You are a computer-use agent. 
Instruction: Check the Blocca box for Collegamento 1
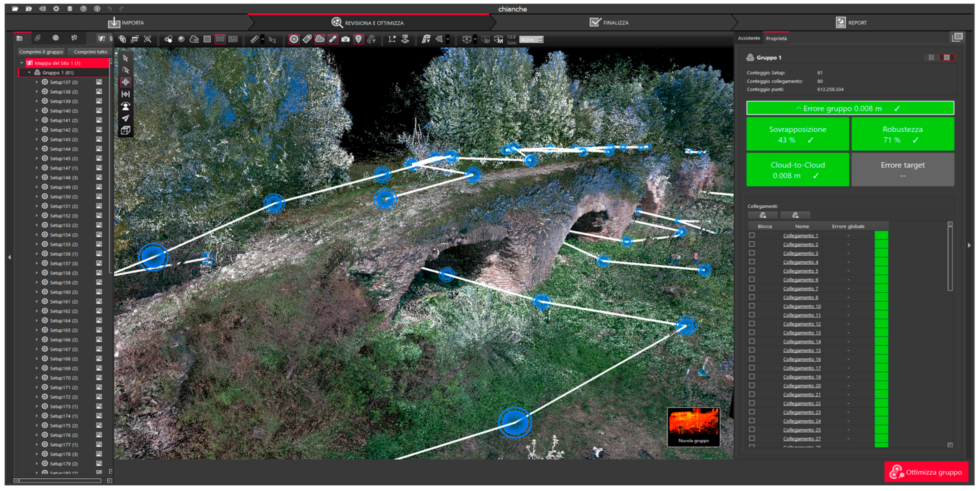752,235
